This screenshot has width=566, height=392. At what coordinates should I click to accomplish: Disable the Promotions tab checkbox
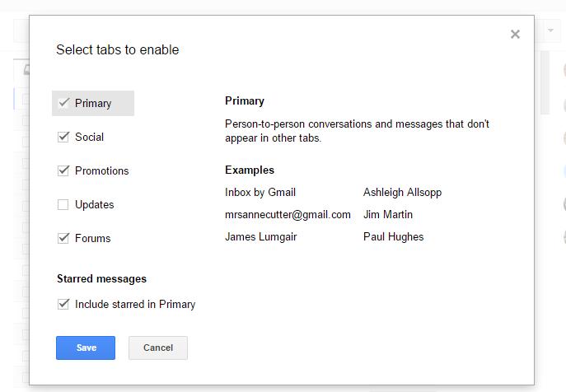[x=63, y=170]
